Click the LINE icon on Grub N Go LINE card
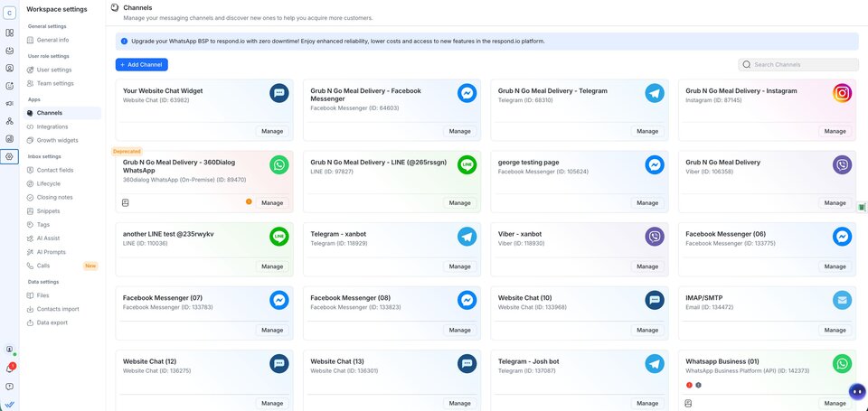Screen dimensions: 868x411 (467, 164)
